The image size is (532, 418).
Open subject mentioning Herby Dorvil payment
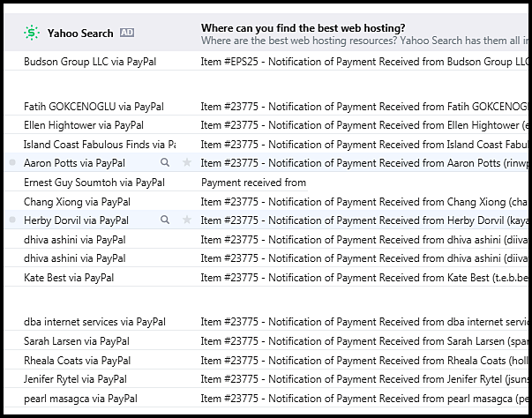pos(364,220)
